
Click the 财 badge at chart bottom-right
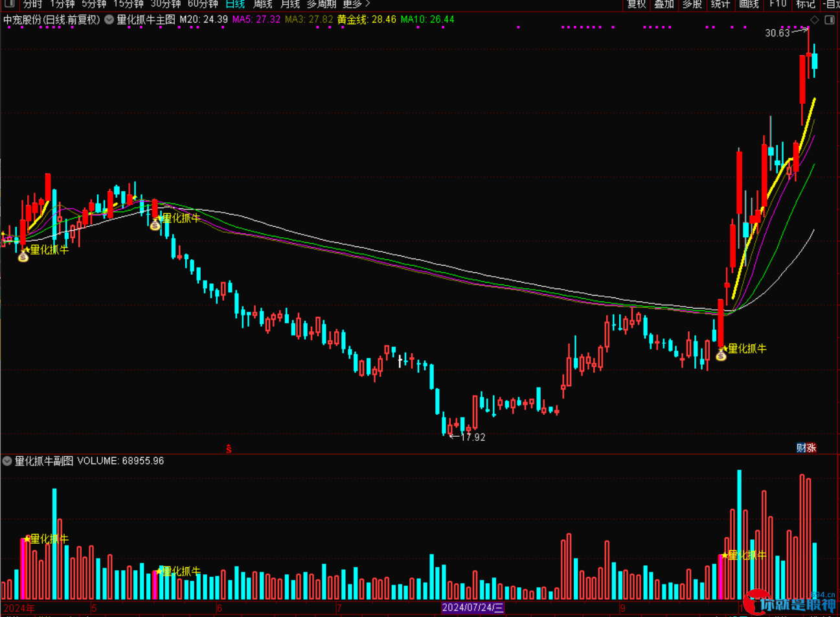point(801,448)
